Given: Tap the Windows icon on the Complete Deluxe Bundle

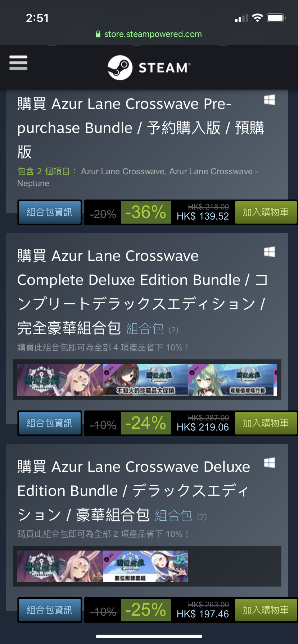Looking at the screenshot, I should tap(270, 252).
